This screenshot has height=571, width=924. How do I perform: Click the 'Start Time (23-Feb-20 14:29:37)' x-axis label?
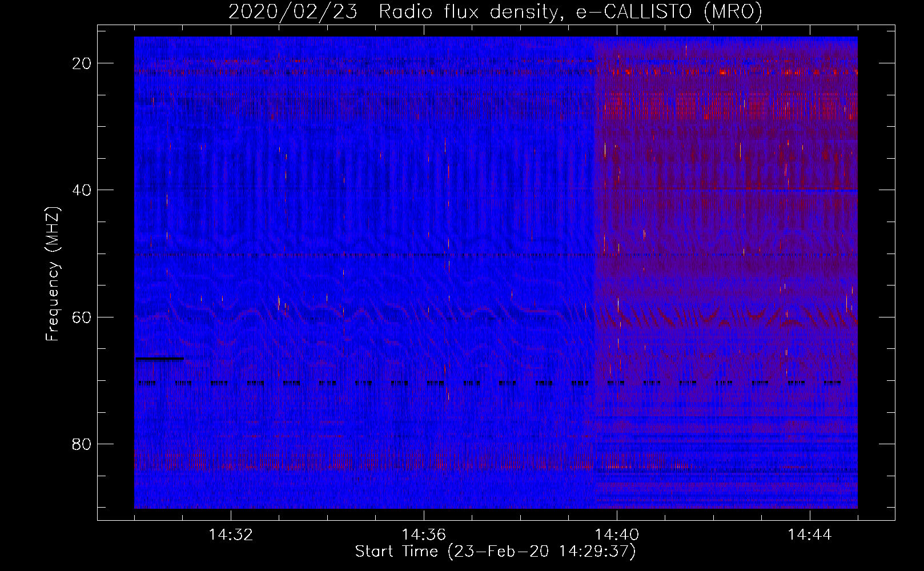click(495, 552)
